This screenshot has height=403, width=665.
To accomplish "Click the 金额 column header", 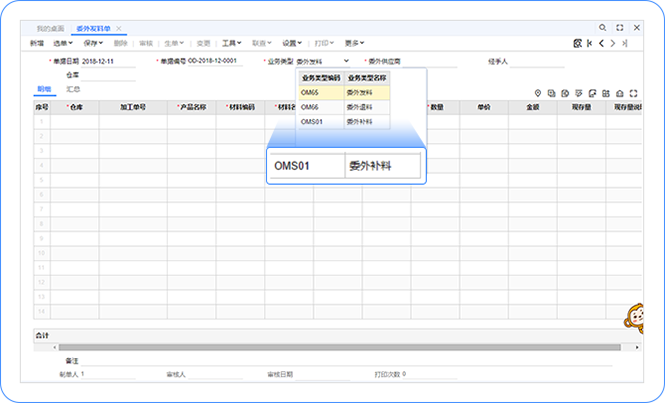I will [x=533, y=107].
